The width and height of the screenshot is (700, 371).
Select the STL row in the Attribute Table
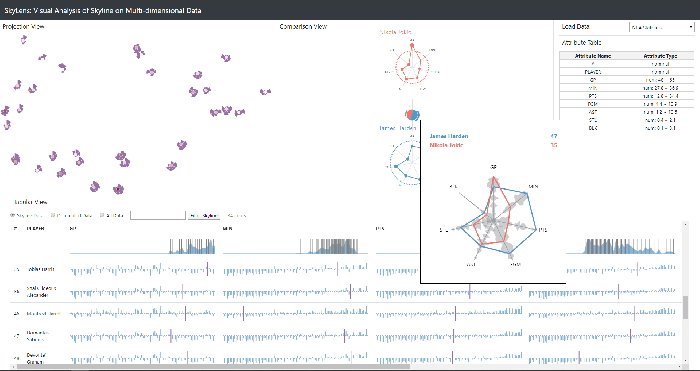pyautogui.click(x=626, y=120)
